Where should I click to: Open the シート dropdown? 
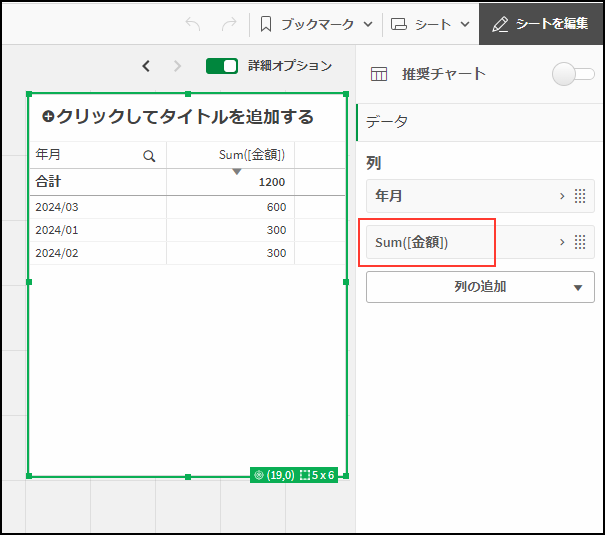coord(429,23)
